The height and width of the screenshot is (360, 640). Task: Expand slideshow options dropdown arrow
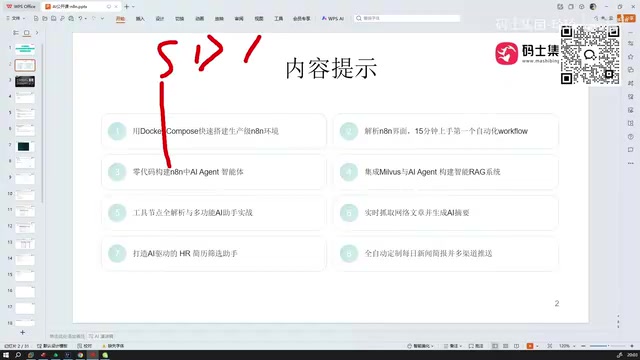point(537,346)
